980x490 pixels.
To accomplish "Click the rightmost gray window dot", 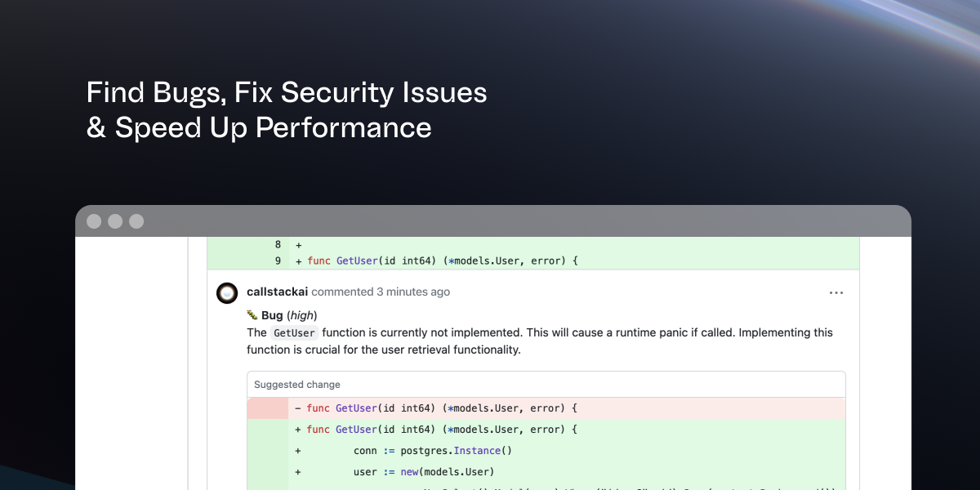I will [136, 221].
